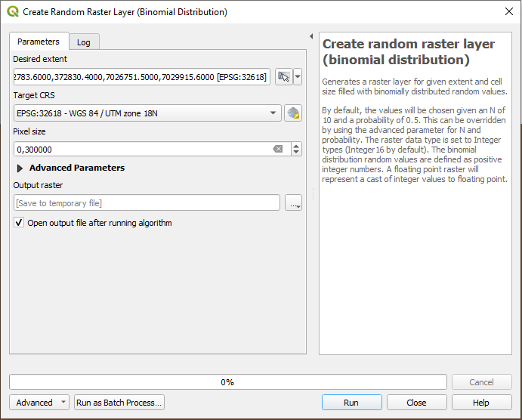
Task: Switch to the Log tab
Action: tap(84, 42)
